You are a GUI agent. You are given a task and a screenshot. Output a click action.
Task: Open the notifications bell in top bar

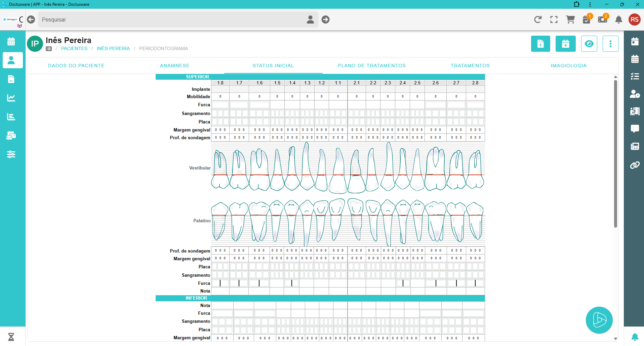[x=618, y=20]
